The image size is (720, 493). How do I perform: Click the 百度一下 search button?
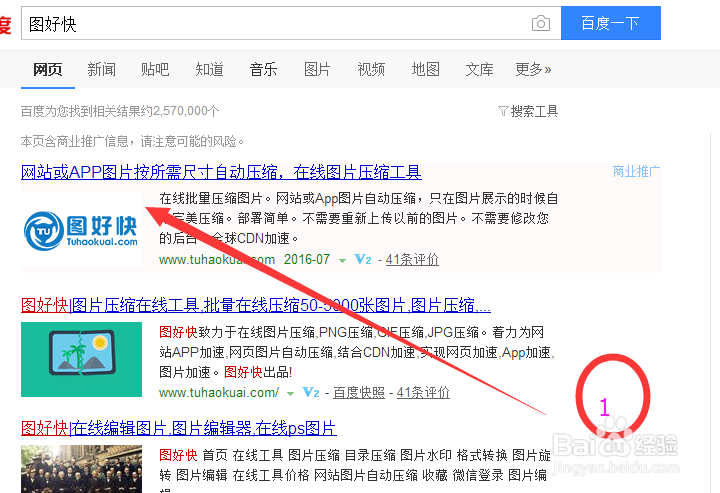tap(611, 23)
